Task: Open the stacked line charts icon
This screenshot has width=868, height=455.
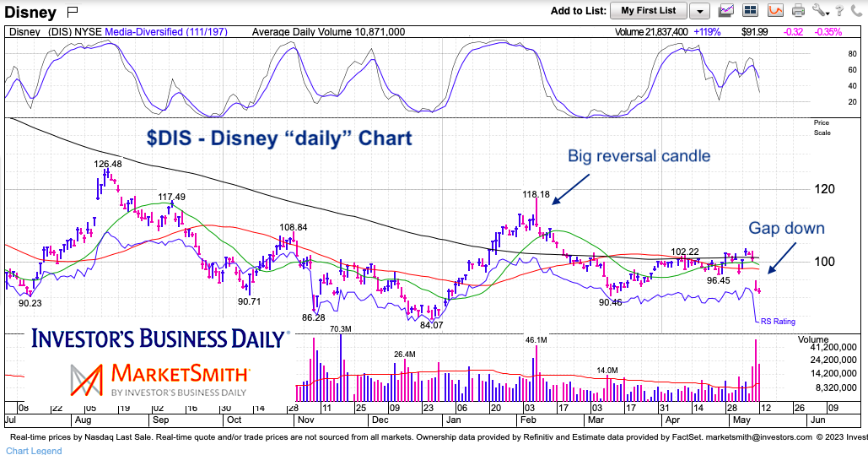Action: pos(726,10)
